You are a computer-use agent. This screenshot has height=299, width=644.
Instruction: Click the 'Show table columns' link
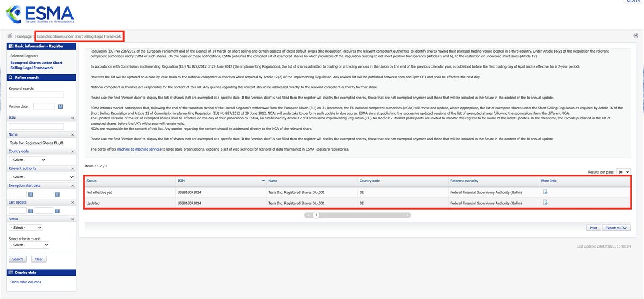[x=26, y=282]
